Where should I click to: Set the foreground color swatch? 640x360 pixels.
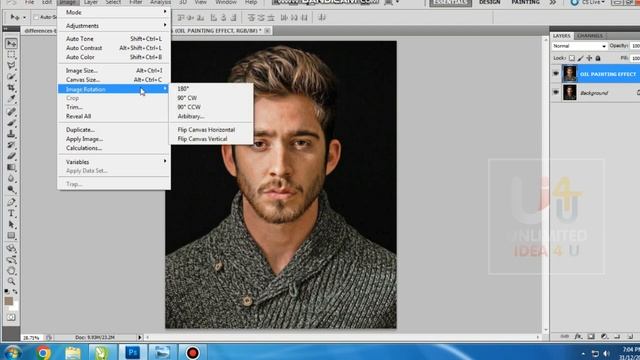[8, 301]
